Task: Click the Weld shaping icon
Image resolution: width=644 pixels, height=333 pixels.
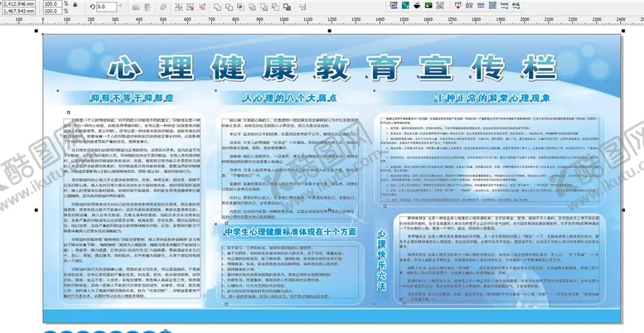Action: (x=218, y=7)
